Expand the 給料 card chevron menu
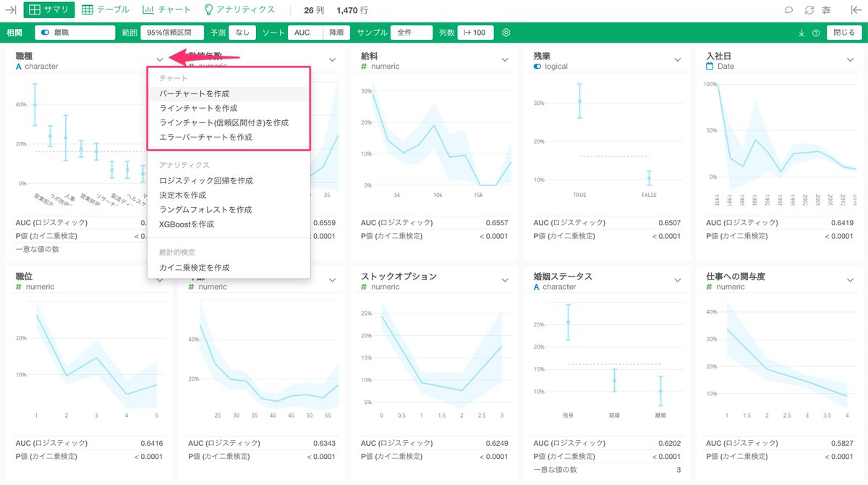This screenshot has width=868, height=485. (x=505, y=60)
